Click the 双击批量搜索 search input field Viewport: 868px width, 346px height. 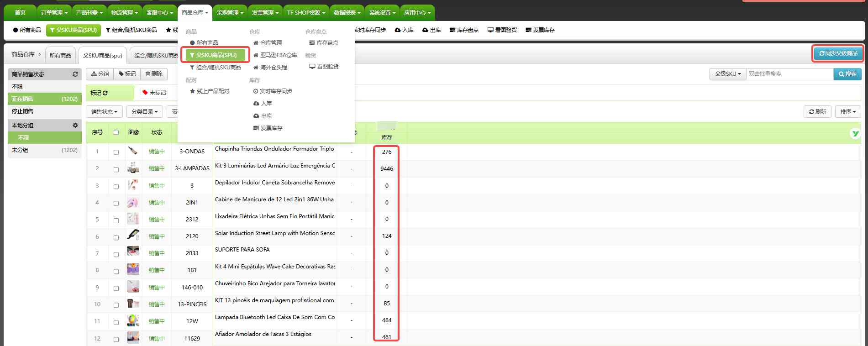coord(790,73)
